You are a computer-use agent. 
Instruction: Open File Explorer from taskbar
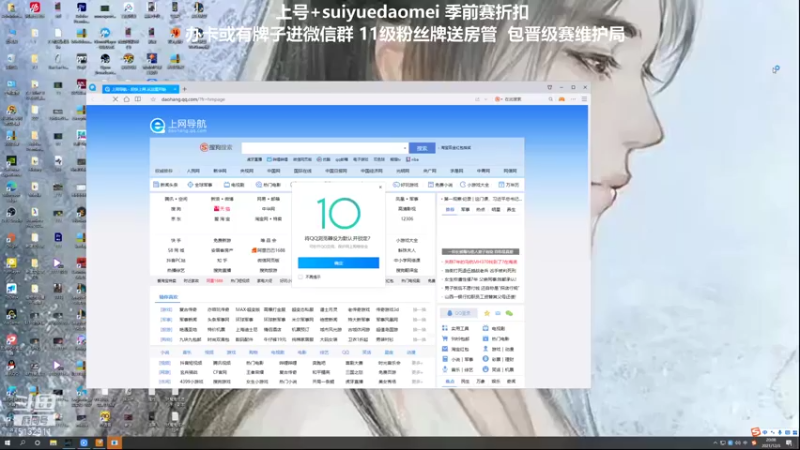pos(53,443)
